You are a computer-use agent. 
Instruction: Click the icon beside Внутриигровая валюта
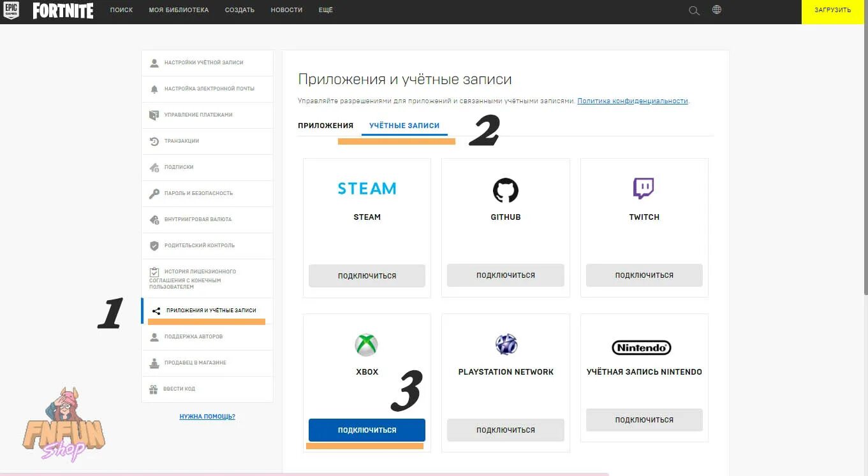[154, 220]
